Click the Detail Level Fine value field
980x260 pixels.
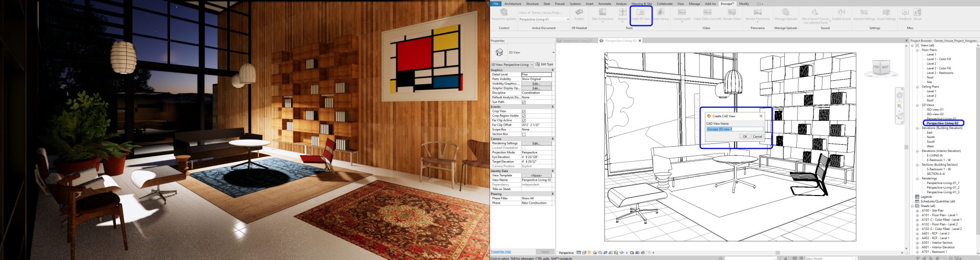(x=536, y=75)
